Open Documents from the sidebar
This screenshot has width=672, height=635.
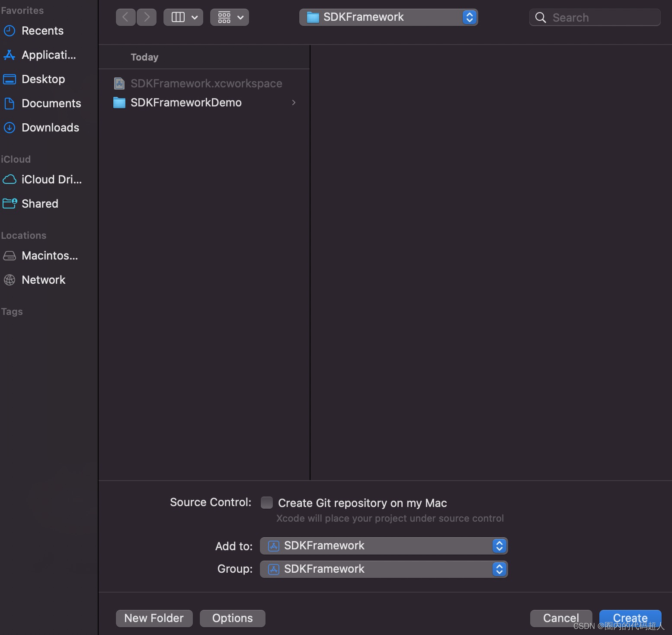(x=51, y=103)
